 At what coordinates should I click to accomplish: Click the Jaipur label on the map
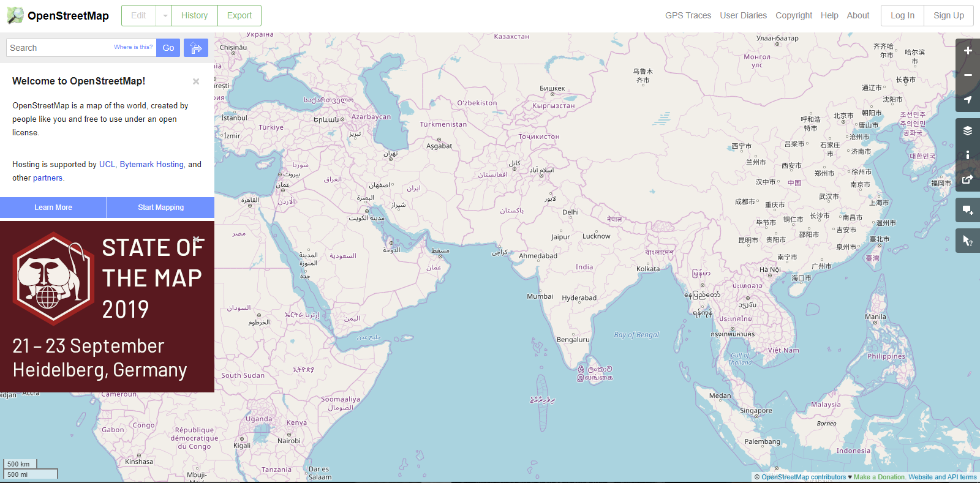click(x=560, y=237)
